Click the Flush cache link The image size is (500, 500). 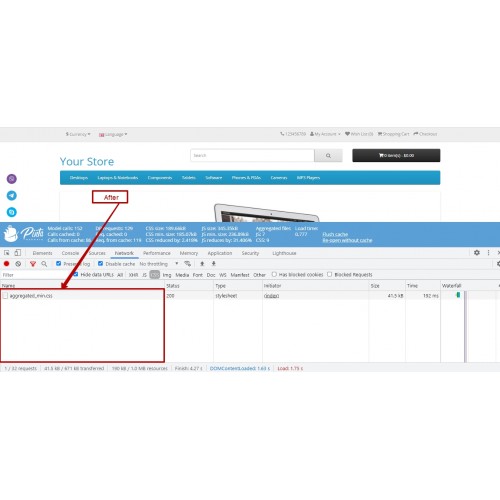pyautogui.click(x=335, y=234)
